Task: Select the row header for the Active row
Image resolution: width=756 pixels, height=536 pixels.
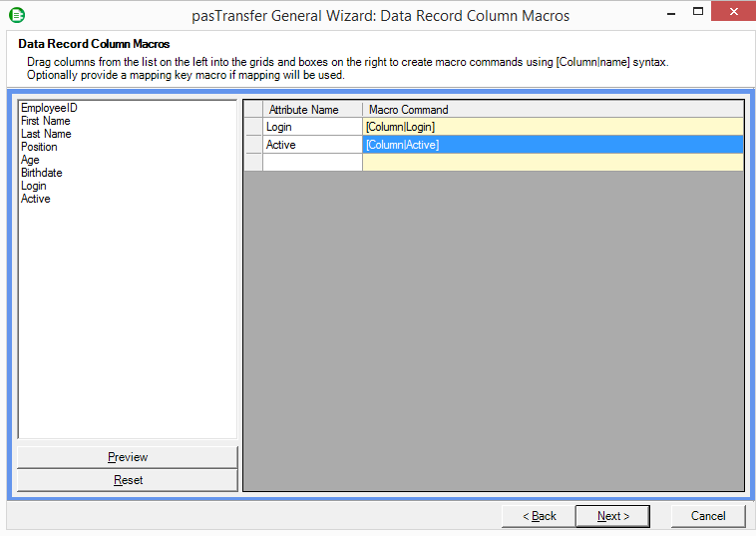Action: pyautogui.click(x=253, y=145)
